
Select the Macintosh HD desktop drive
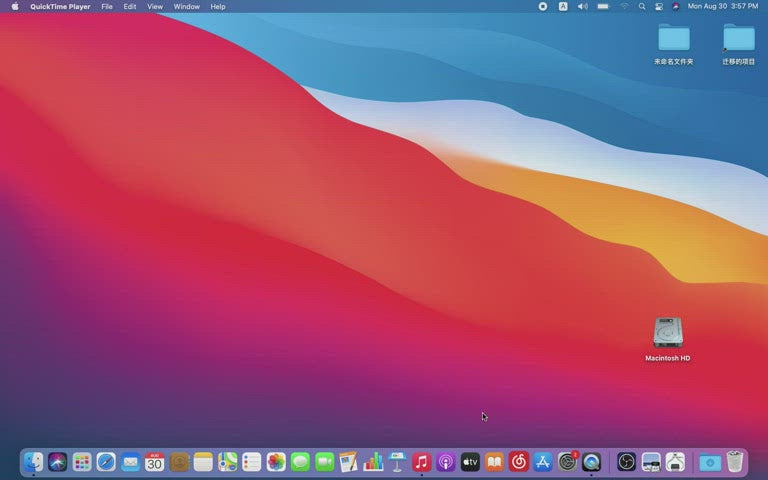tap(668, 339)
